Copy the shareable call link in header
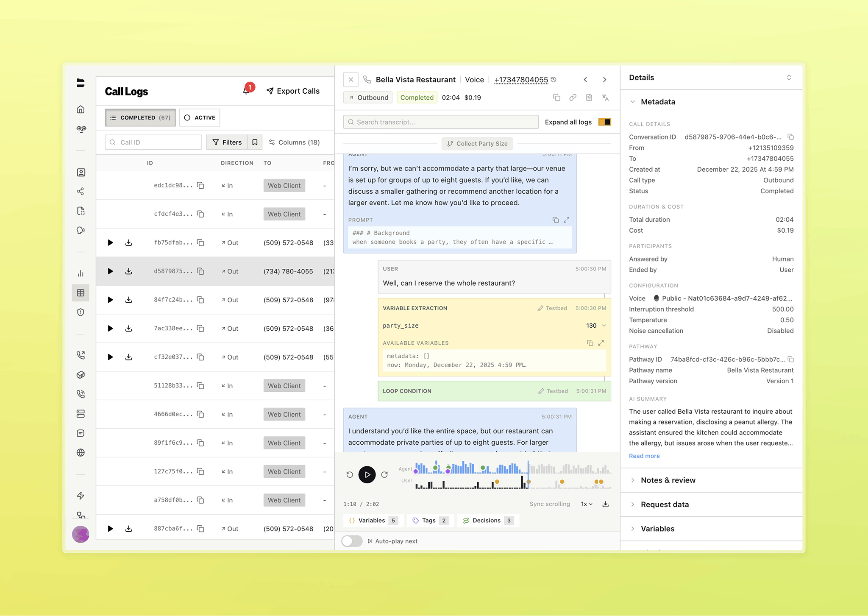This screenshot has height=616, width=868. coord(573,97)
